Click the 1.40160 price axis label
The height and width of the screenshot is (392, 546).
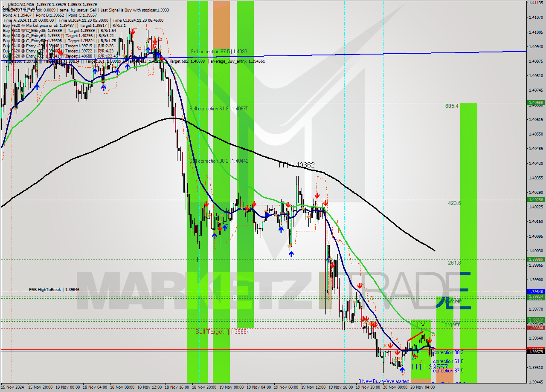[536, 221]
